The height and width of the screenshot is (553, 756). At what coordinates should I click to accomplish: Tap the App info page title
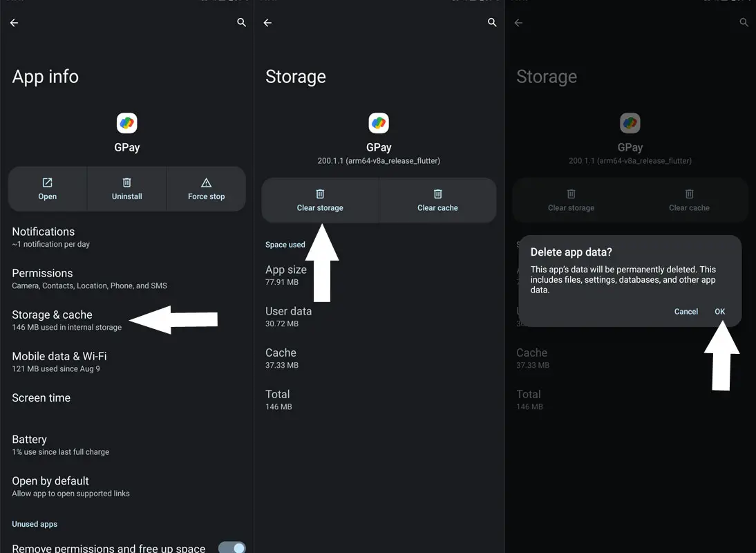pyautogui.click(x=46, y=77)
